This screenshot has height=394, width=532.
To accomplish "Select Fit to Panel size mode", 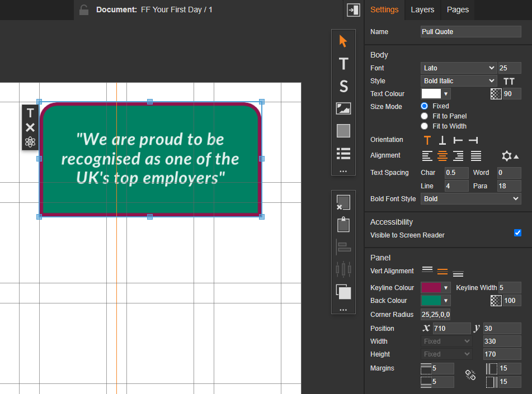I will [425, 116].
